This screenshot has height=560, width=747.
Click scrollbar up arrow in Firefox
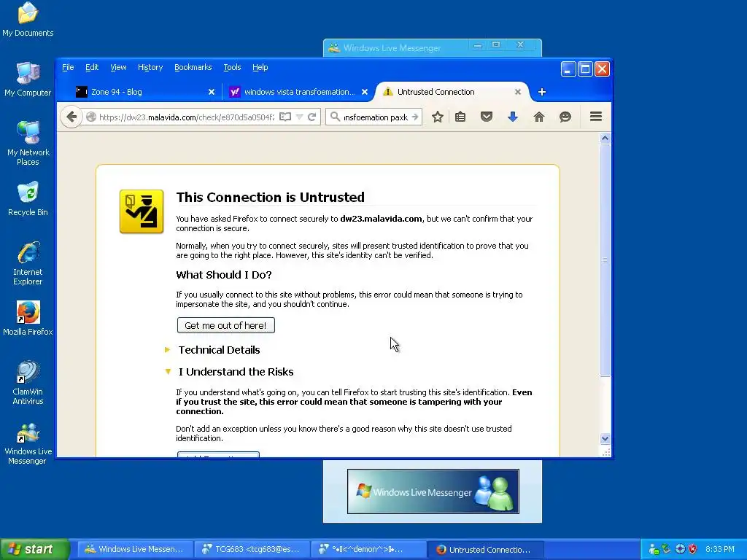(605, 138)
